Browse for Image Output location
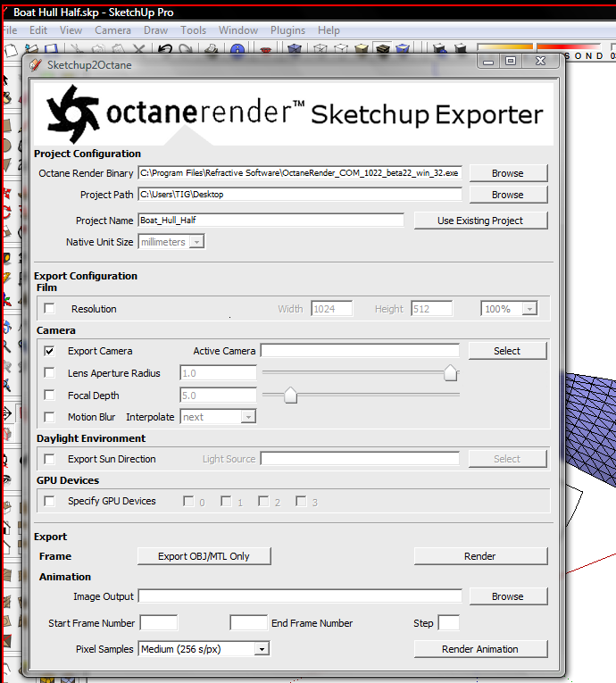This screenshot has width=616, height=683. point(508,596)
